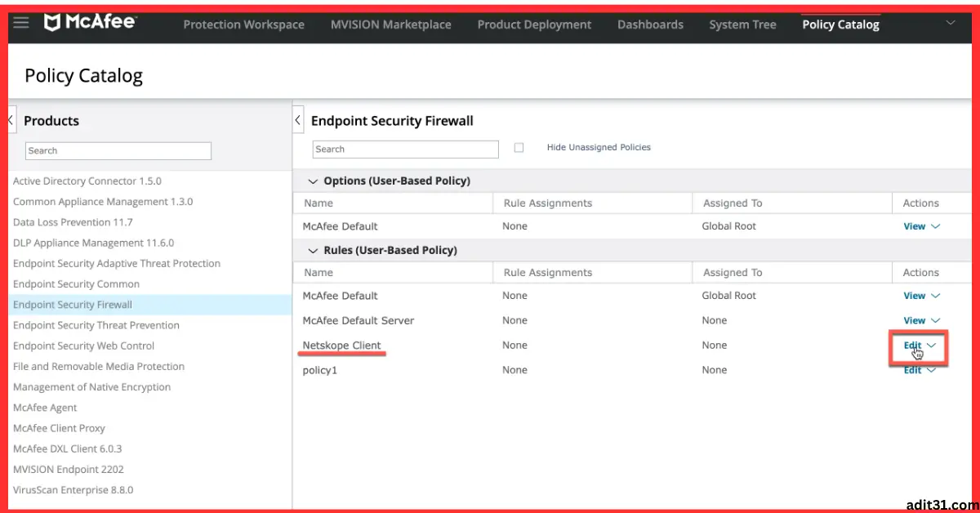Select McAfee Client Proxy product
980x513 pixels.
coord(59,428)
